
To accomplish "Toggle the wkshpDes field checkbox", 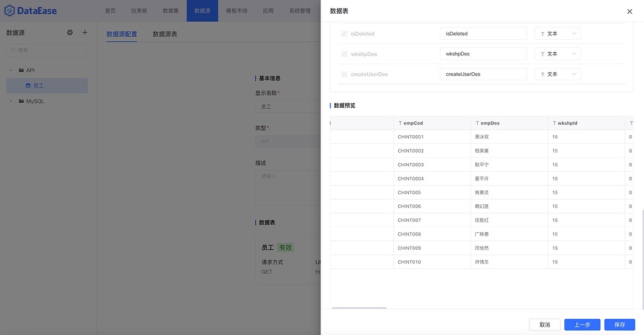I will [x=344, y=54].
